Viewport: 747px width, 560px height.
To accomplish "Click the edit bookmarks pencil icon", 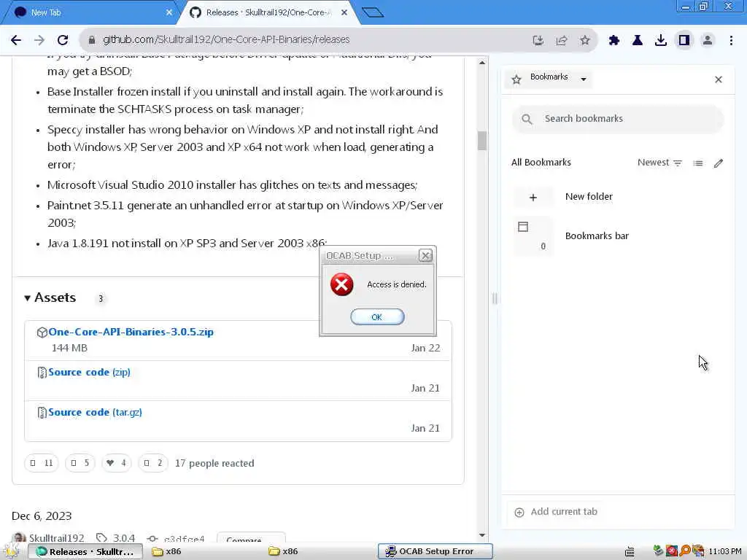I will click(x=719, y=163).
